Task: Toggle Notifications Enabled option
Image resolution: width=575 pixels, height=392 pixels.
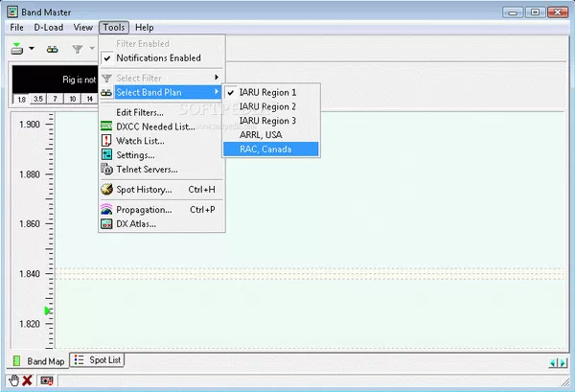Action: tap(158, 58)
